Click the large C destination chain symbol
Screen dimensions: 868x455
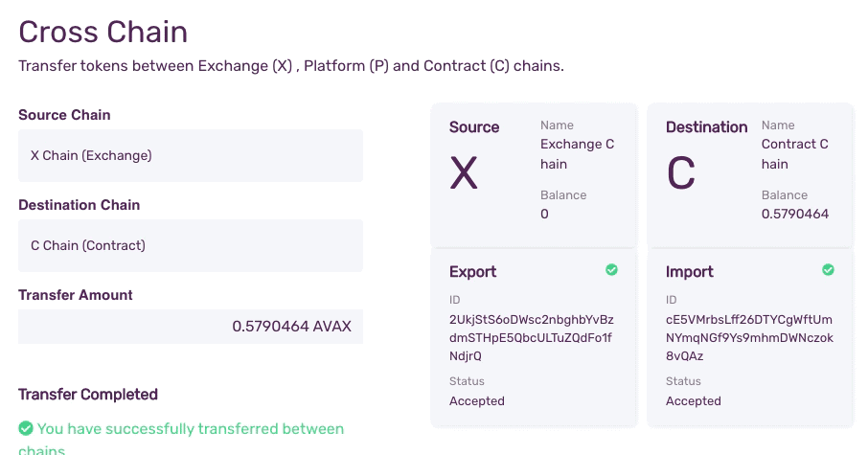(x=680, y=173)
